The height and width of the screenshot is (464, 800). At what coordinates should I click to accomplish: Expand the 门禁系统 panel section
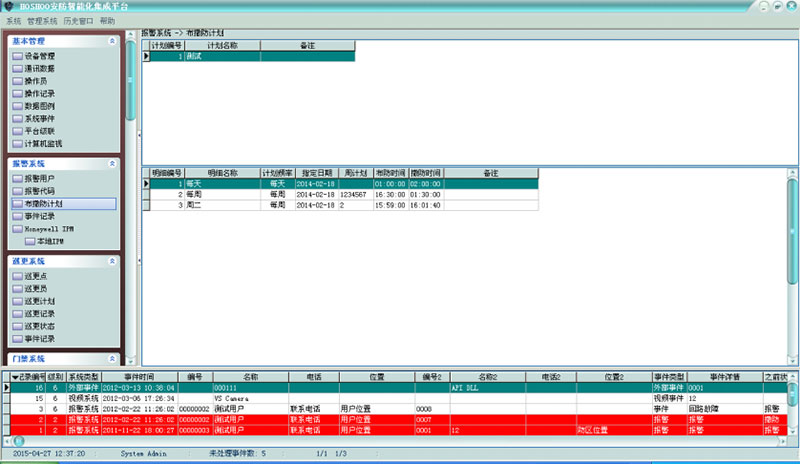(112, 358)
